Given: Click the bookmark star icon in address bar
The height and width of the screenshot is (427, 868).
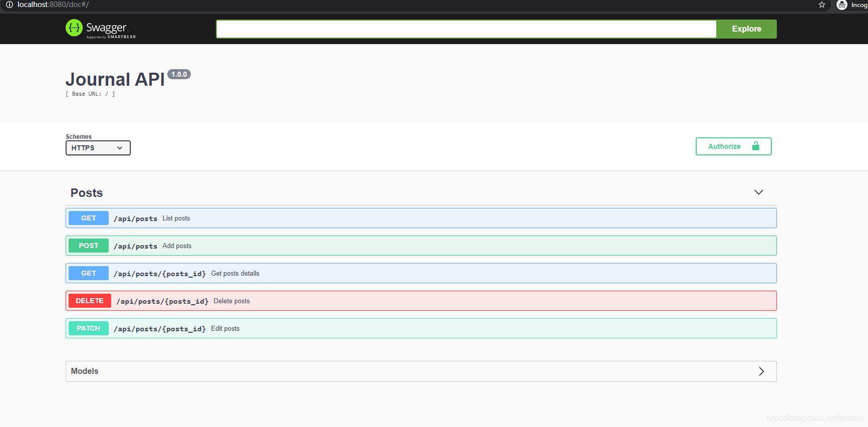Looking at the screenshot, I should pyautogui.click(x=822, y=5).
